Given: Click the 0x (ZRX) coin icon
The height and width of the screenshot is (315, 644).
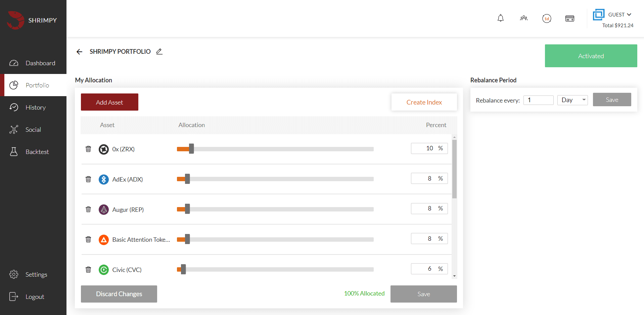Looking at the screenshot, I should tap(104, 149).
